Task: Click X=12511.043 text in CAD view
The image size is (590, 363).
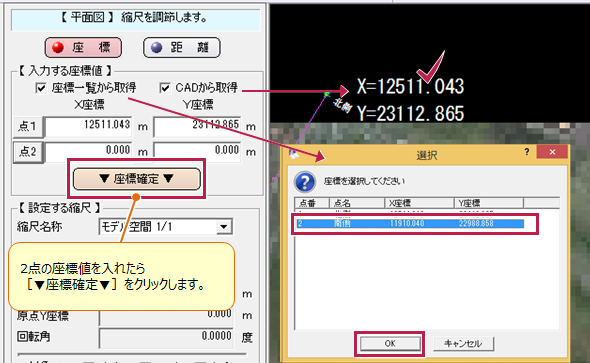Action: click(410, 87)
